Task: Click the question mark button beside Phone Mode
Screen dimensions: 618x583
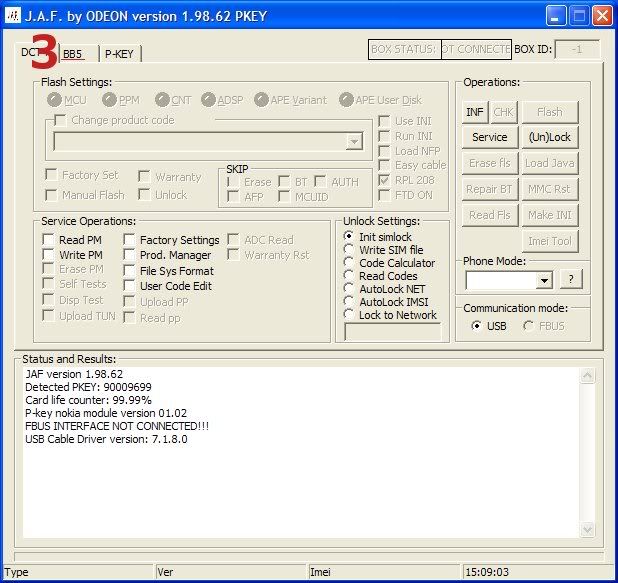Action: (x=571, y=279)
